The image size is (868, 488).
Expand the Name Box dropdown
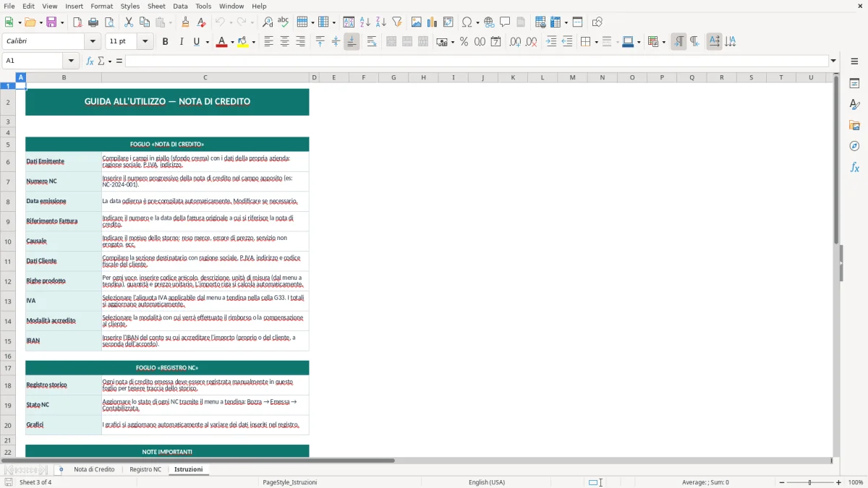point(71,61)
